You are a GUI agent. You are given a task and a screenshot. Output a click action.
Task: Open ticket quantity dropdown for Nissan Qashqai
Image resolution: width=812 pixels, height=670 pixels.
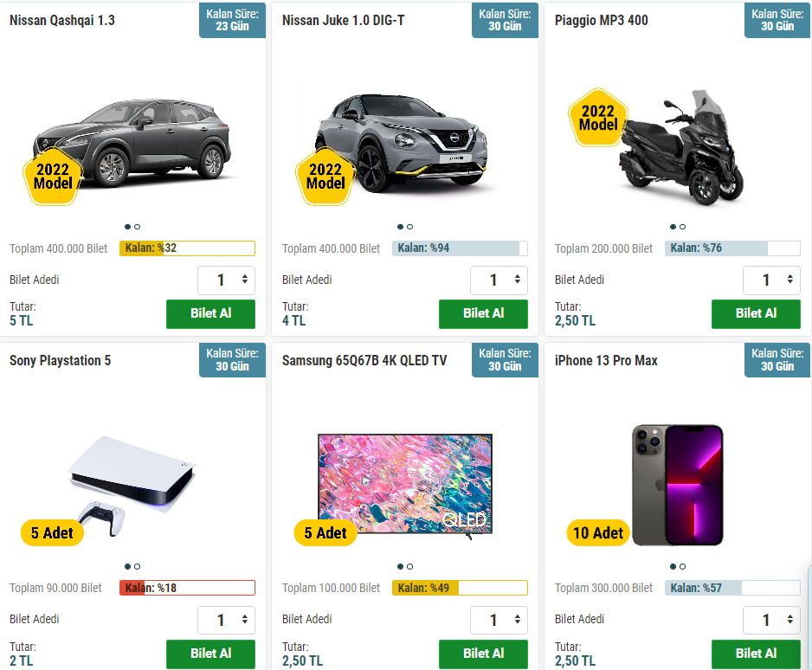pyautogui.click(x=227, y=280)
